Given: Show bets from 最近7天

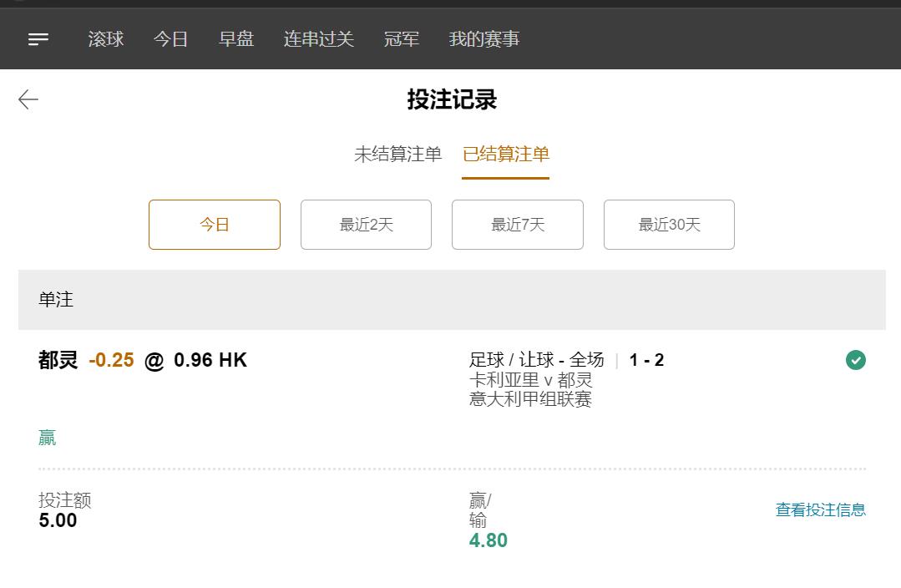Looking at the screenshot, I should [518, 225].
